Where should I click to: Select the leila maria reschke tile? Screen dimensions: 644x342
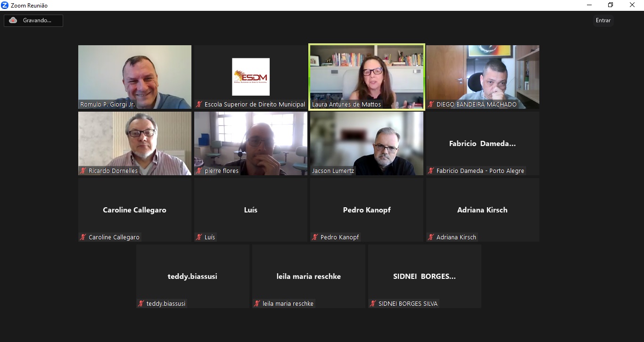[309, 276]
